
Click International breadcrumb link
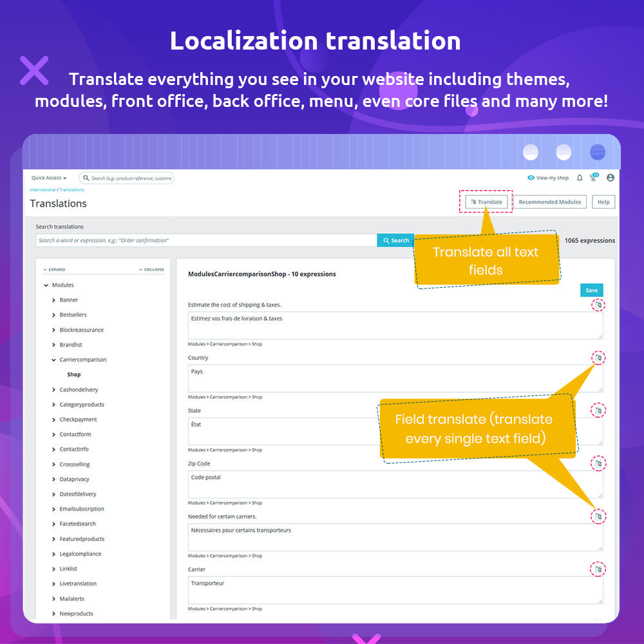point(43,190)
